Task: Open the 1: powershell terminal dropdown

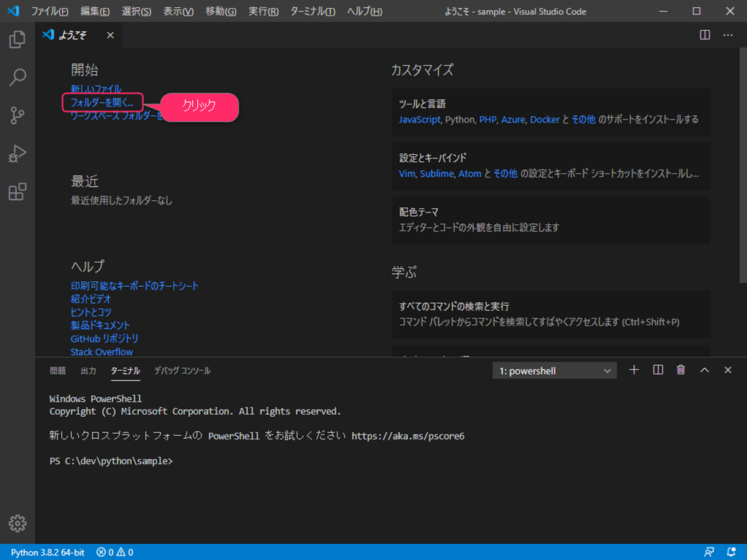Action: click(x=554, y=370)
